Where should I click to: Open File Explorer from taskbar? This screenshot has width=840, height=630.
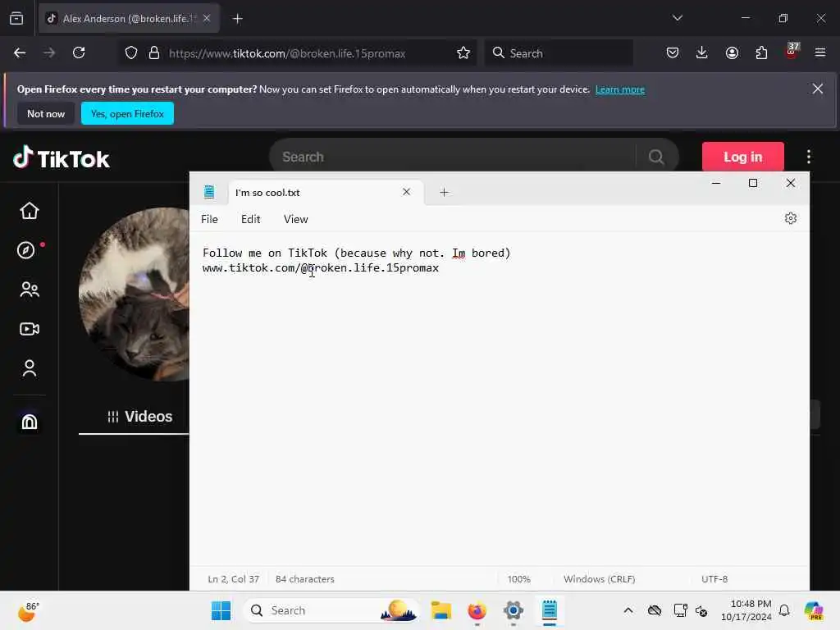441,610
